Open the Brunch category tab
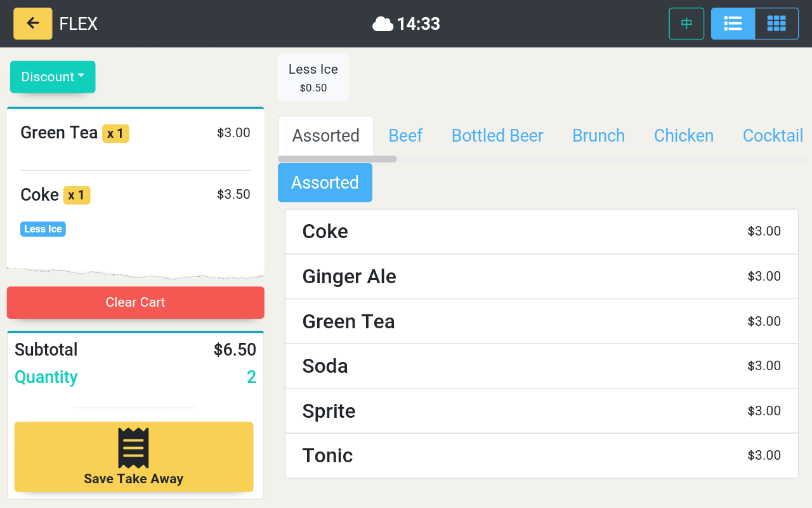The image size is (812, 508). [598, 136]
